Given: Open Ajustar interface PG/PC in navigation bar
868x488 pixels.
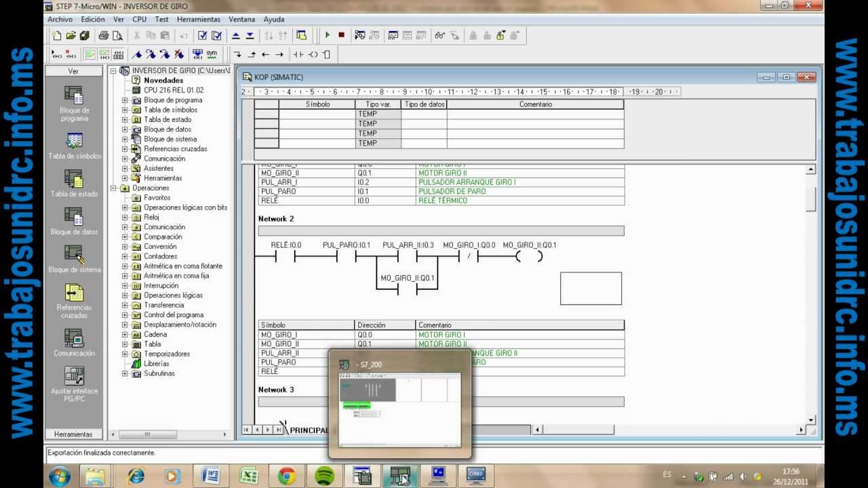Looking at the screenshot, I should (74, 385).
